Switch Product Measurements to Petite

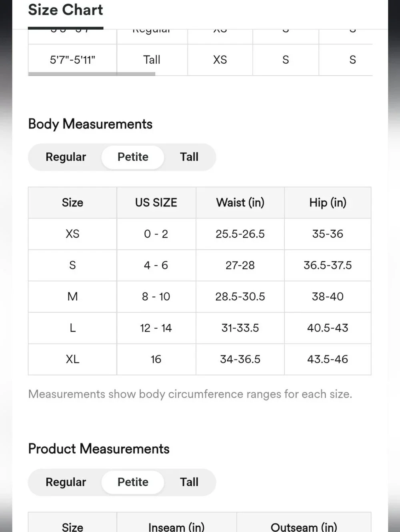coord(133,482)
